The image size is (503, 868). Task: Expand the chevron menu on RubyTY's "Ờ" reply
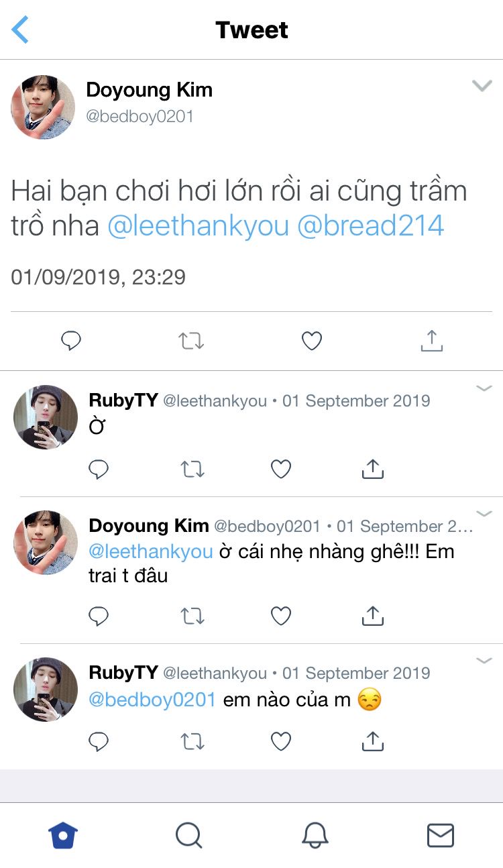pos(484,388)
